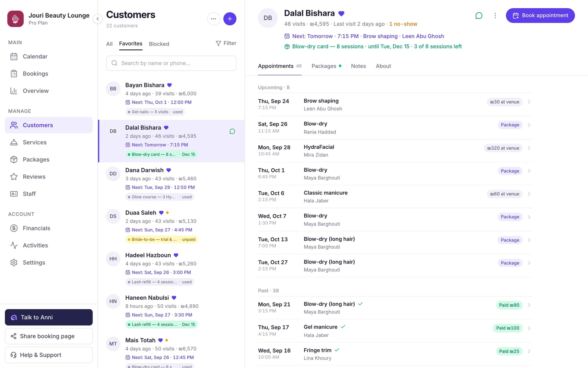Image resolution: width=588 pixels, height=368 pixels.
Task: Go to Reviews in the sidebar
Action: click(x=49, y=177)
